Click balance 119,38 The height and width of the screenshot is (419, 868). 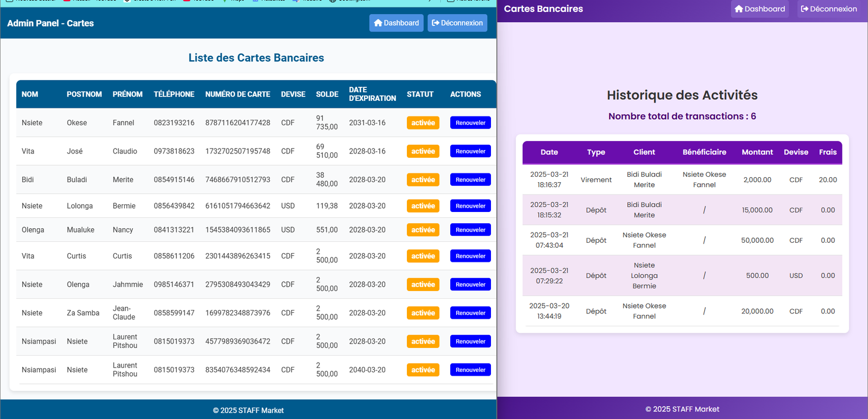pos(327,206)
